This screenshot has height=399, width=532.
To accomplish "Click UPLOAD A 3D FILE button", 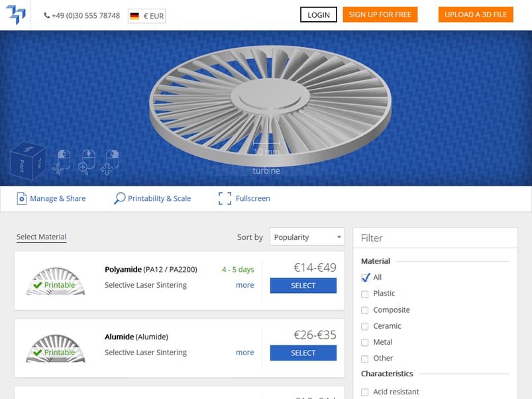I will (x=475, y=15).
